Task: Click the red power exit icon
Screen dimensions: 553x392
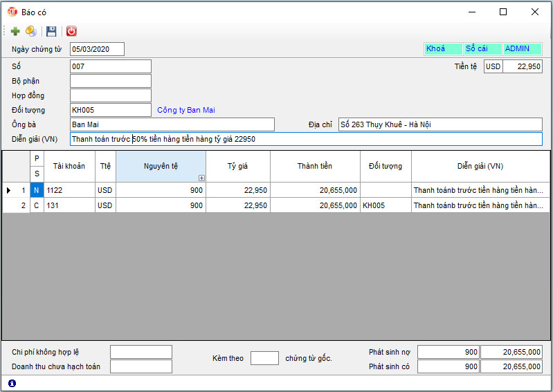Action: point(71,31)
